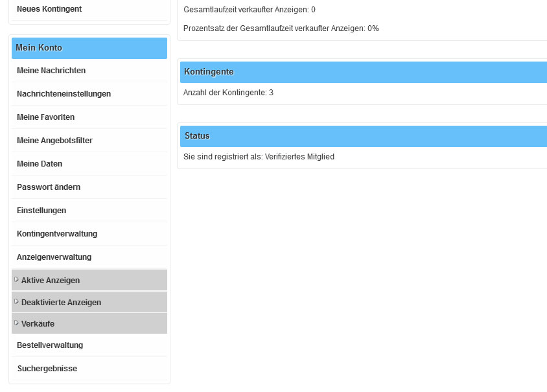The image size is (547, 392).
Task: Expand the Verkäufe arrow icon
Action: [16, 323]
